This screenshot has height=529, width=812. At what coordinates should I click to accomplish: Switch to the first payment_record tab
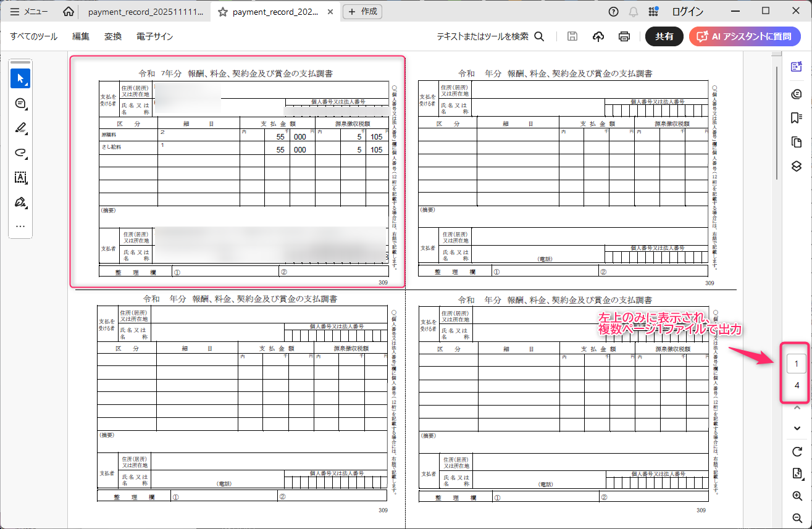pyautogui.click(x=145, y=12)
